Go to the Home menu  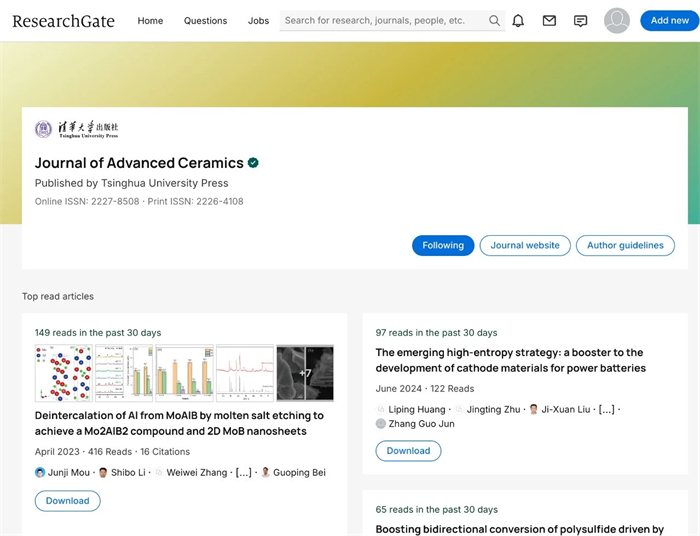coord(150,20)
